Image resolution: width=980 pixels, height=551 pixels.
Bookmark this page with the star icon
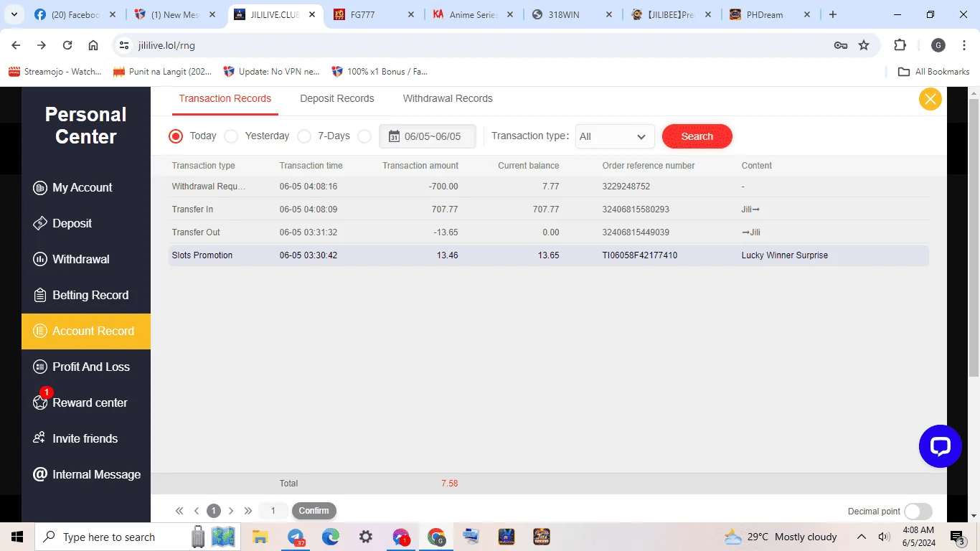864,45
